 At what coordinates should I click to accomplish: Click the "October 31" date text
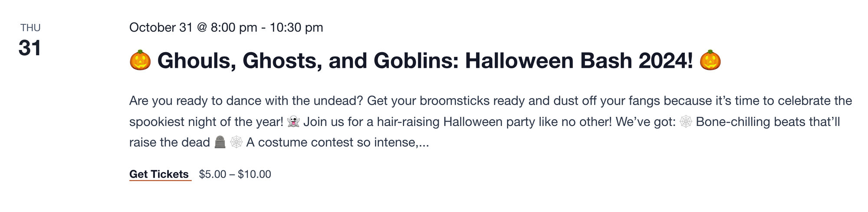coord(161,27)
